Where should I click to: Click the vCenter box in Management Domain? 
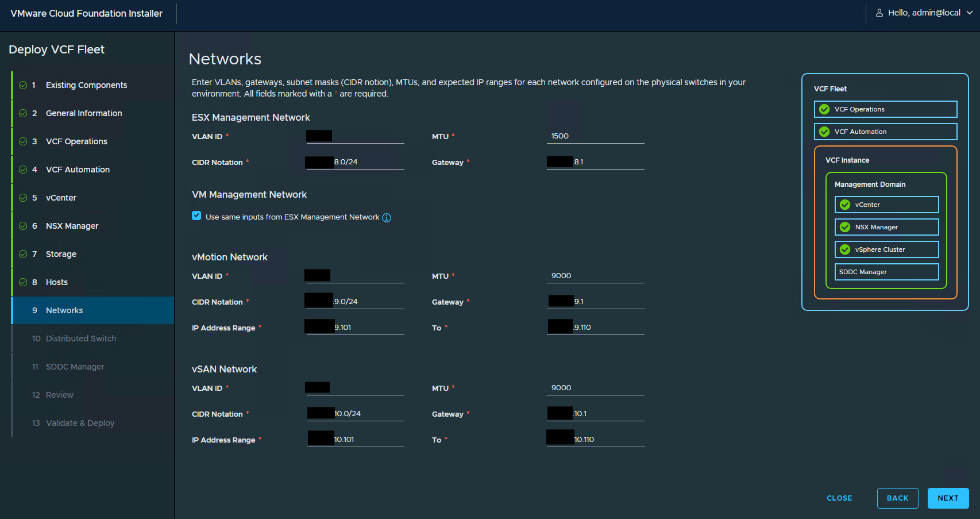[x=886, y=205]
